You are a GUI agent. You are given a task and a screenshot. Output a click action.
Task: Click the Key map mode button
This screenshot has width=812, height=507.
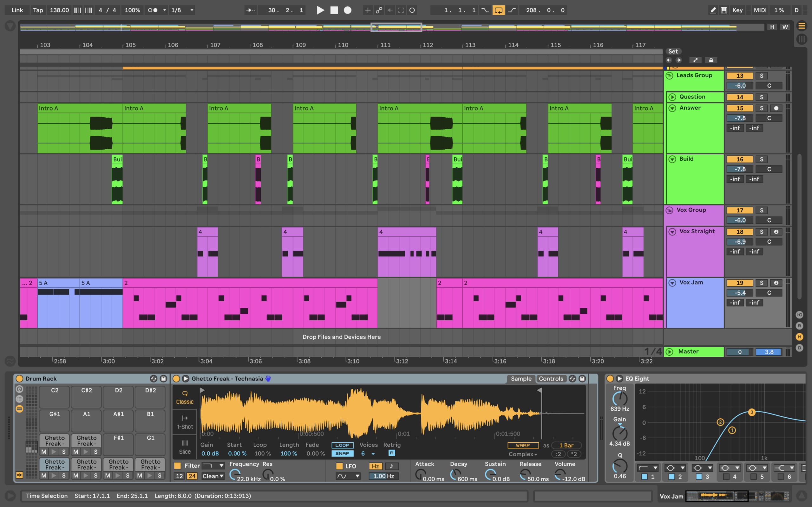(737, 10)
